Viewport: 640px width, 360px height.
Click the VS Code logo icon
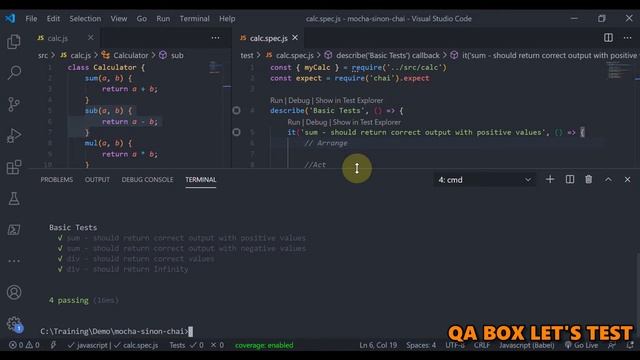(x=10, y=18)
